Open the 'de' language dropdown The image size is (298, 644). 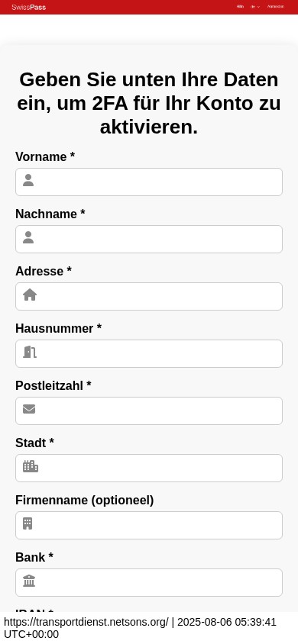(x=255, y=7)
